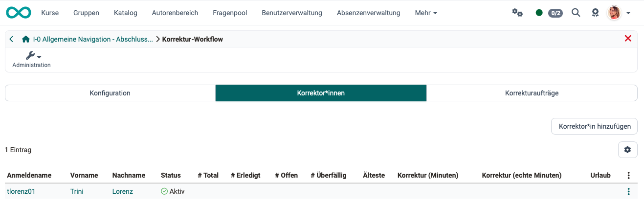Sort by Vorname column header
This screenshot has height=206, width=644.
84,175
